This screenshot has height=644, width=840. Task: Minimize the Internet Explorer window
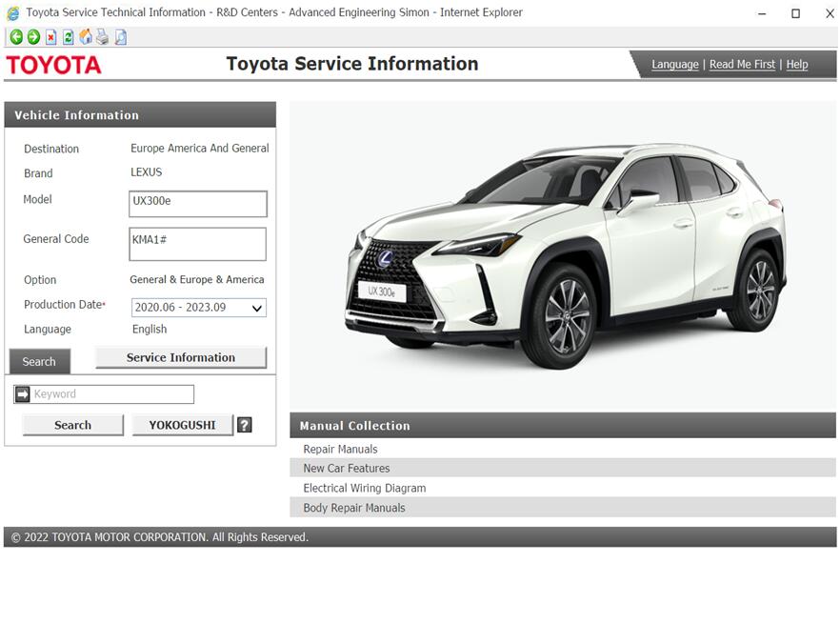(x=762, y=14)
